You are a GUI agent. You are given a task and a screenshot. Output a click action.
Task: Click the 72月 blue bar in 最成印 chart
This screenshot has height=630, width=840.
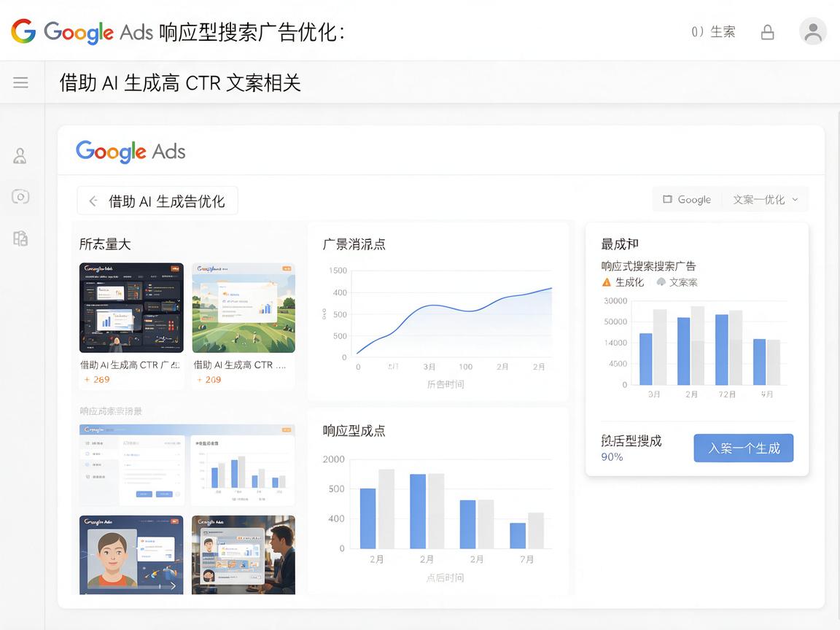point(722,350)
